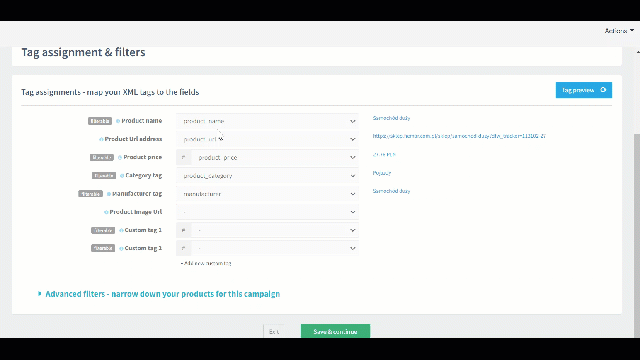Open the first Custom tag dropdown

click(x=275, y=230)
